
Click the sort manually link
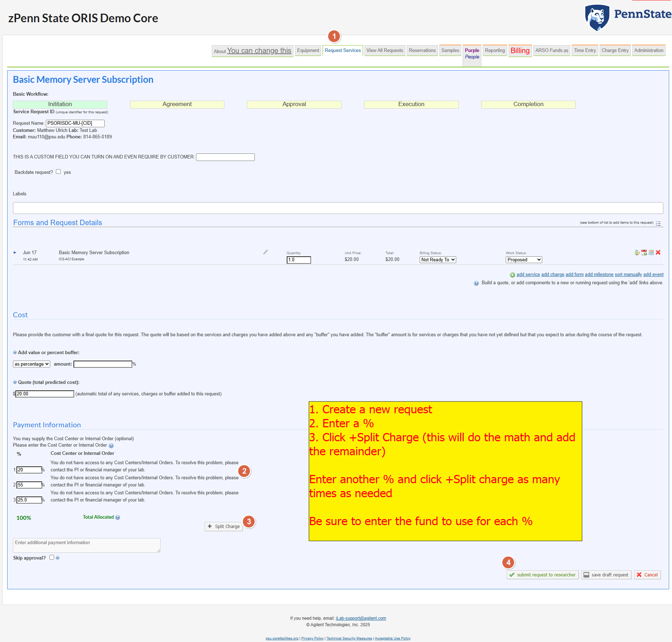(x=628, y=275)
